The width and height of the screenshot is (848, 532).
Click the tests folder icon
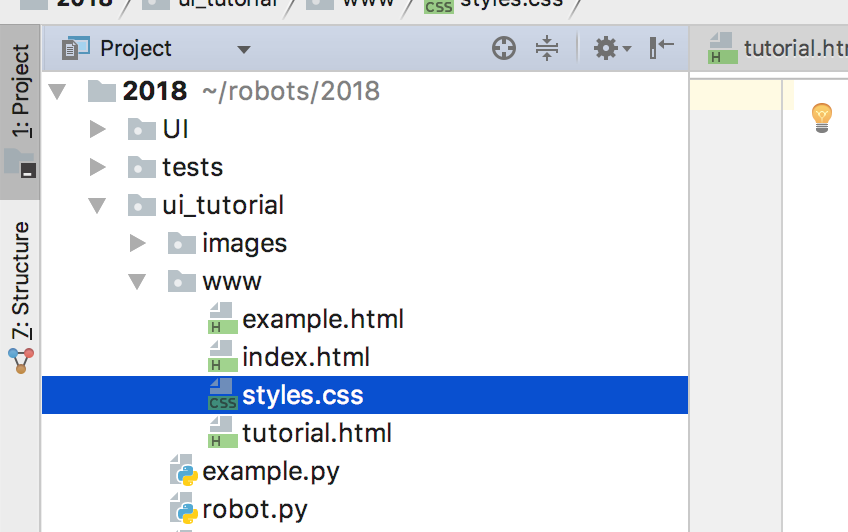click(x=142, y=167)
